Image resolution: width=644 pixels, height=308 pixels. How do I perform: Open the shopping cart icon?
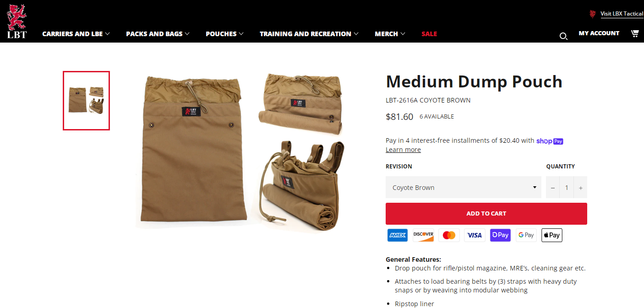click(635, 33)
